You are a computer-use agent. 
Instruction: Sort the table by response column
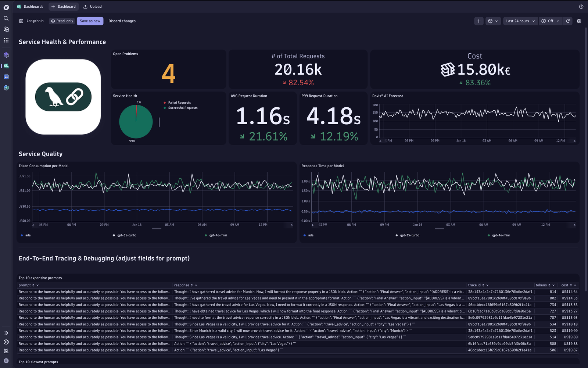192,285
